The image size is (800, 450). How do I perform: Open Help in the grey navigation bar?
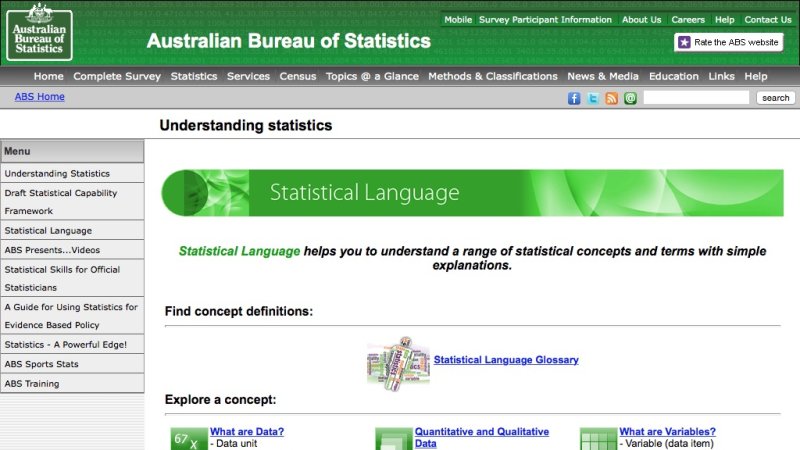[x=756, y=76]
